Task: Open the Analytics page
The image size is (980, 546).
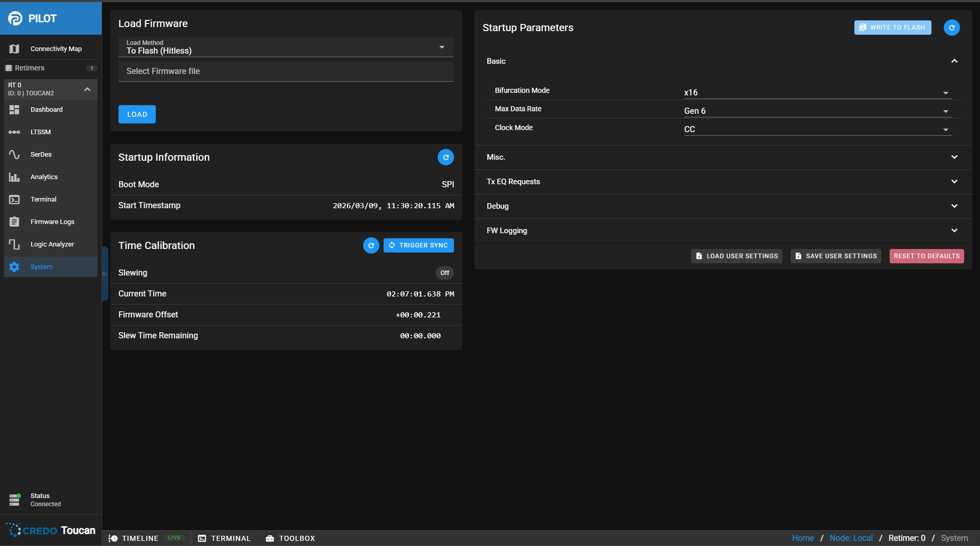Action: click(x=44, y=177)
